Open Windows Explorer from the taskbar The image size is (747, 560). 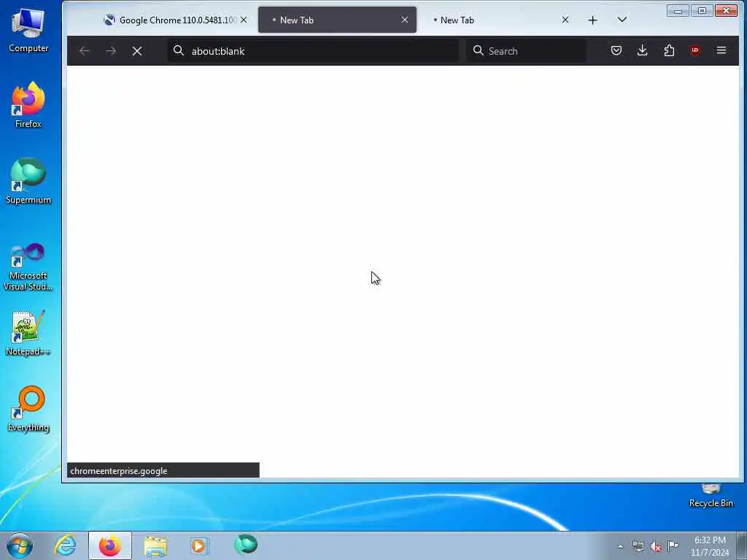155,545
